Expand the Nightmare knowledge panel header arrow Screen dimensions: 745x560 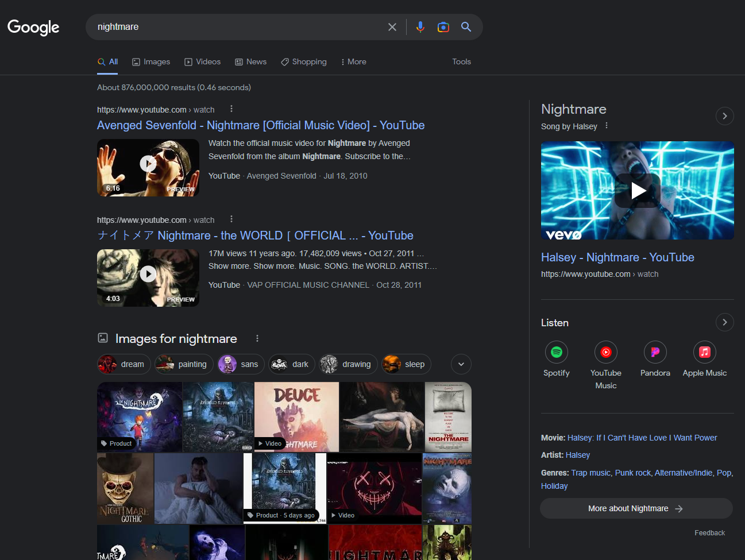(x=724, y=116)
